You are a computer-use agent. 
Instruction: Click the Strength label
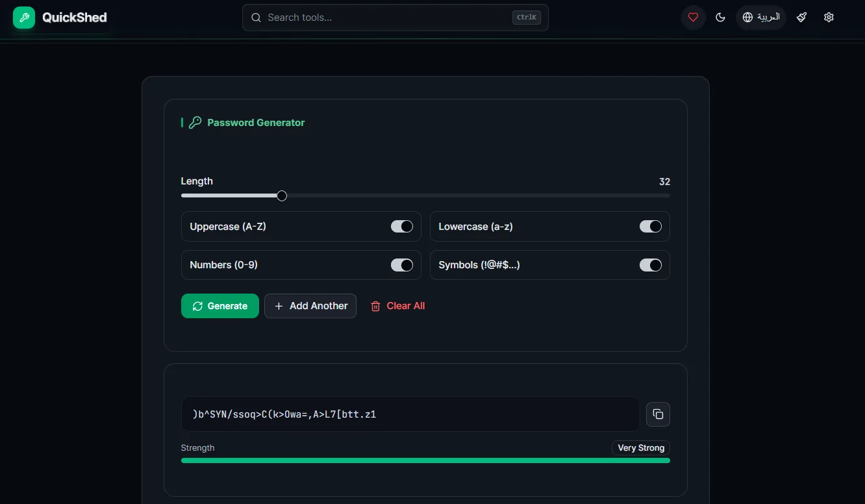198,447
